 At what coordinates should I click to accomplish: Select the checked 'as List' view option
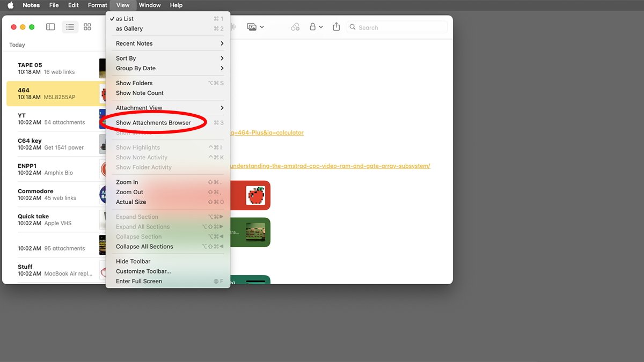168,19
